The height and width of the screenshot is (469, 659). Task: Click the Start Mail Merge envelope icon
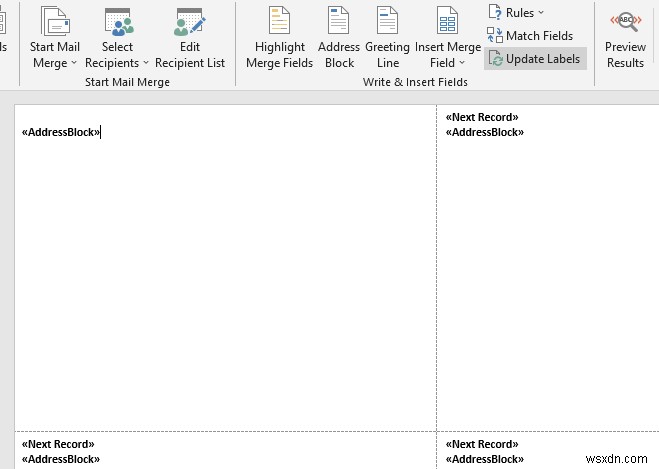[55, 21]
